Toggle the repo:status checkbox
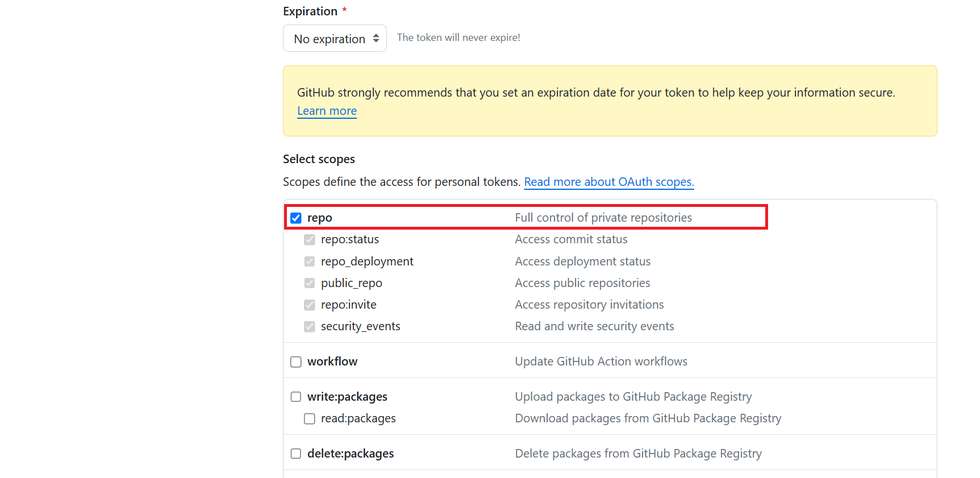The image size is (980, 478). pos(310,240)
